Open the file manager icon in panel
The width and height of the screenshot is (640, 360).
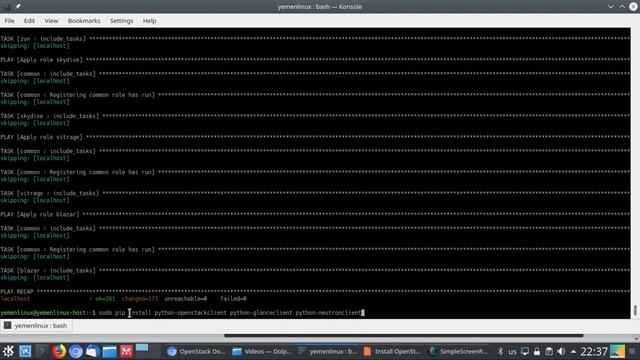(109, 351)
